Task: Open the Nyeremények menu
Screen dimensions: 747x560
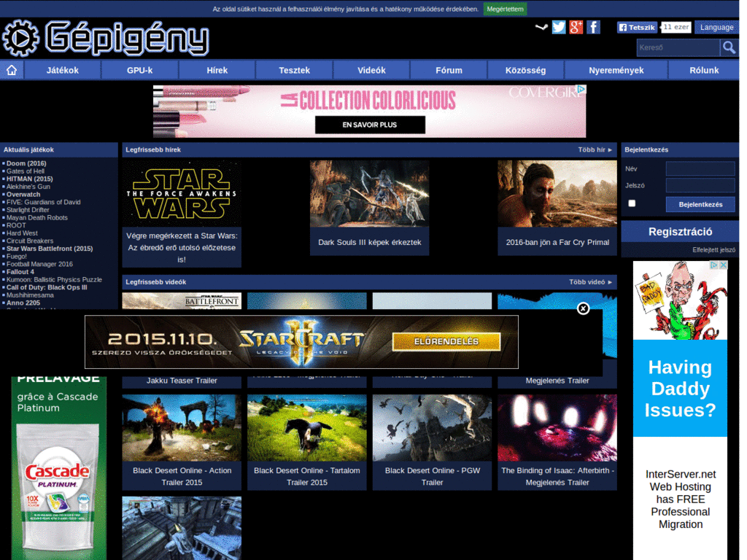Action: [x=616, y=70]
